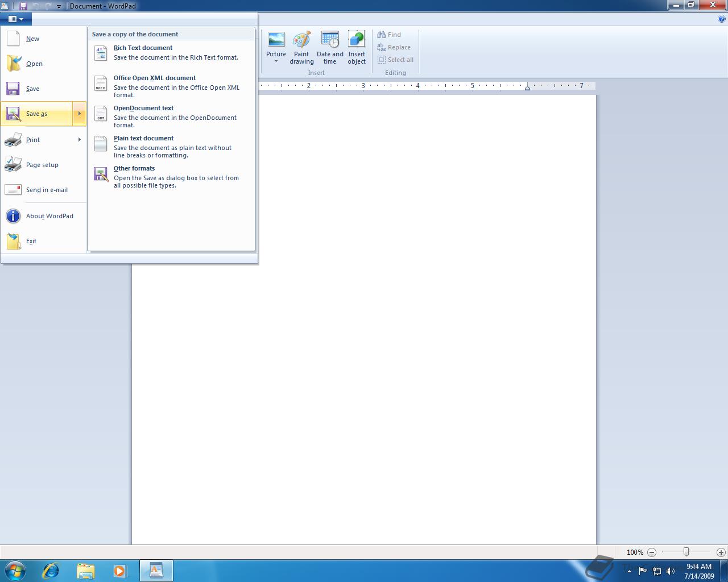The width and height of the screenshot is (728, 582).
Task: Click the WordPad taskbar button
Action: (x=156, y=570)
